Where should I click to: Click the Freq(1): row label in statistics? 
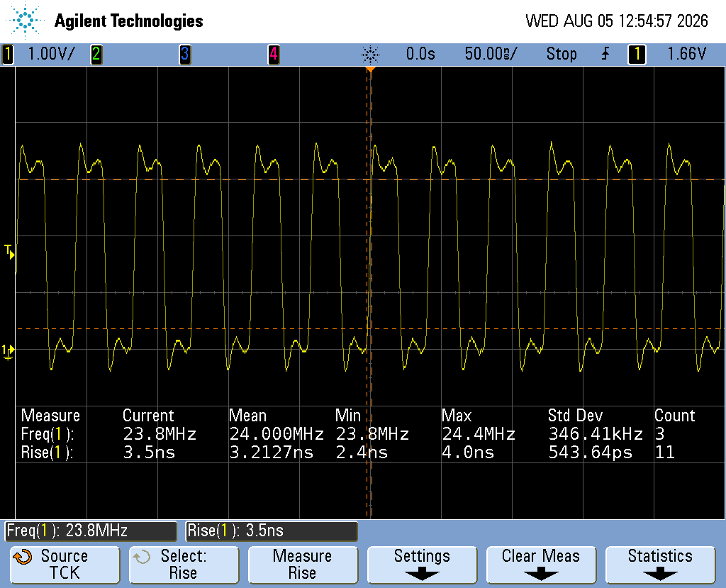tap(48, 434)
